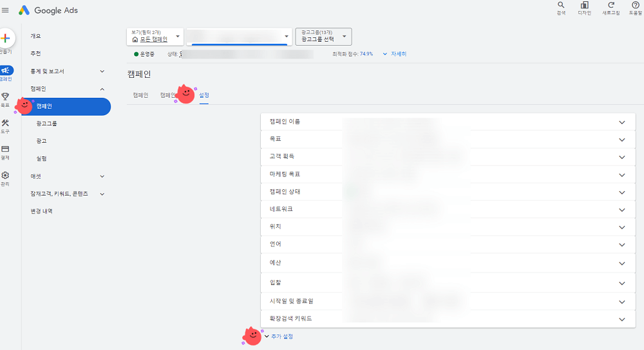Open the 결제 billing card icon
This screenshot has height=350, width=644.
5,149
